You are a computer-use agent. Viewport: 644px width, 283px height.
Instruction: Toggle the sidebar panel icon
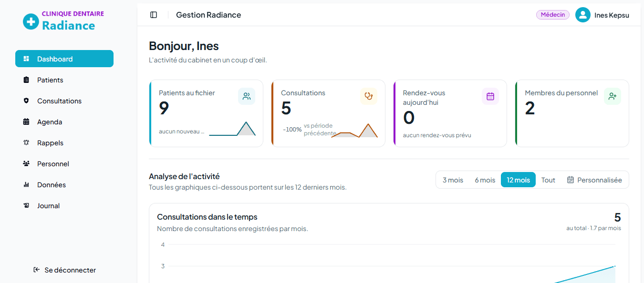154,15
